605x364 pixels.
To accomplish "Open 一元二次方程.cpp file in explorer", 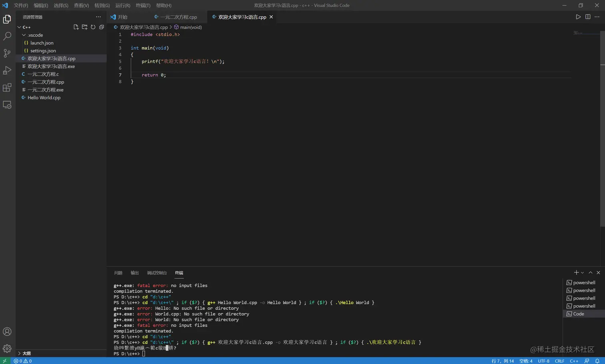I will click(x=61, y=82).
